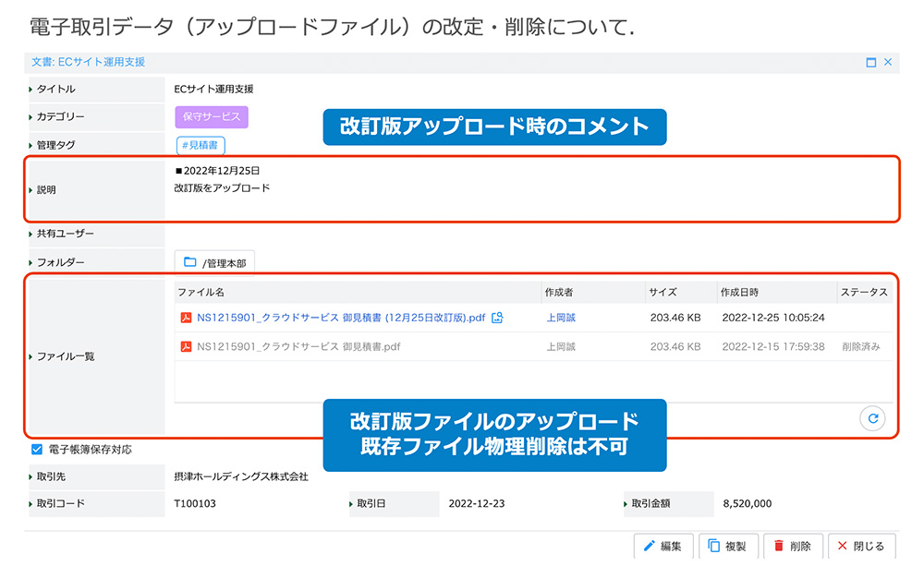Viewport: 924px width, 566px height.
Task: Click the refresh file list icon
Action: [873, 418]
